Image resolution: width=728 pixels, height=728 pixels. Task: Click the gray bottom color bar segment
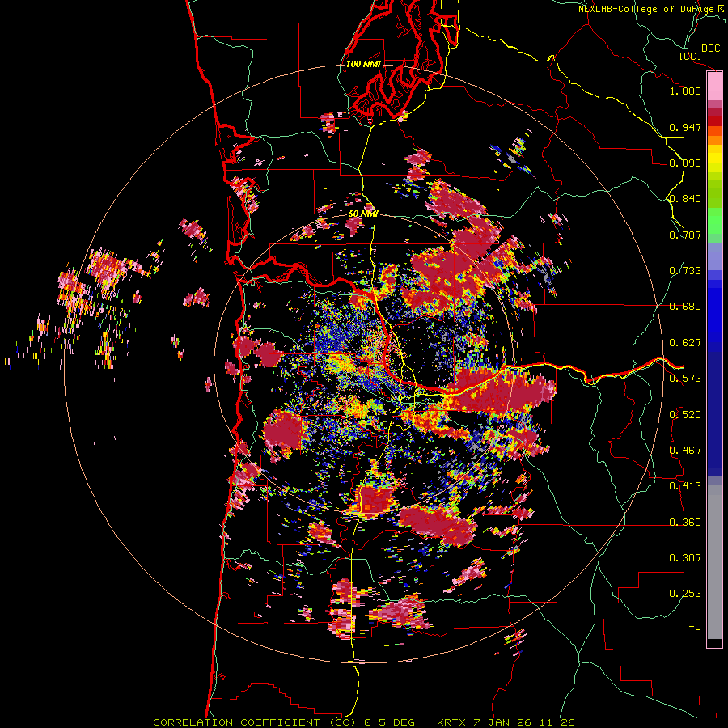tap(714, 562)
